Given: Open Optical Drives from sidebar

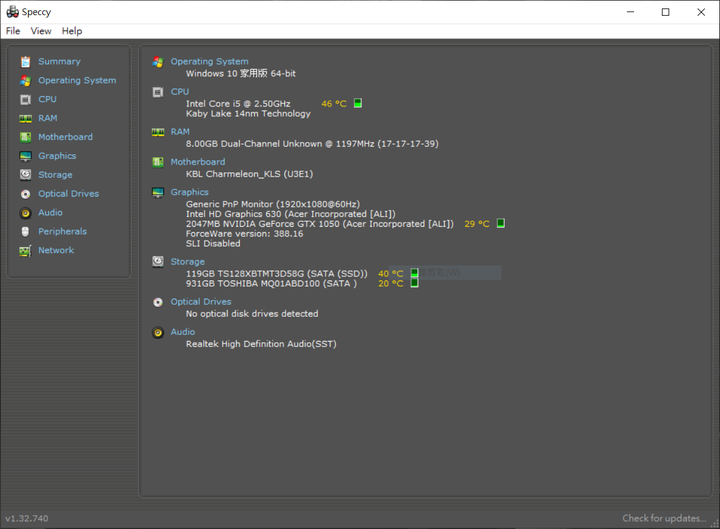Looking at the screenshot, I should (x=68, y=194).
